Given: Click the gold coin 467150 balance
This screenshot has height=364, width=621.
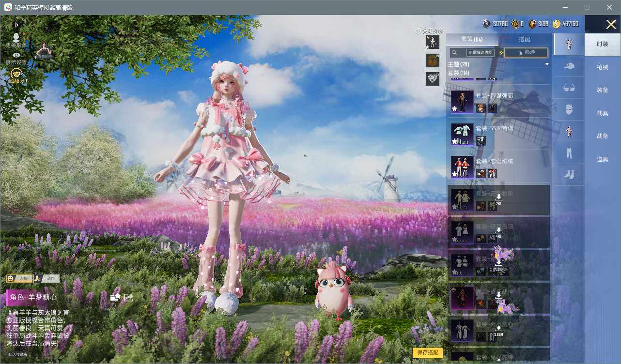Looking at the screenshot, I should [x=565, y=24].
